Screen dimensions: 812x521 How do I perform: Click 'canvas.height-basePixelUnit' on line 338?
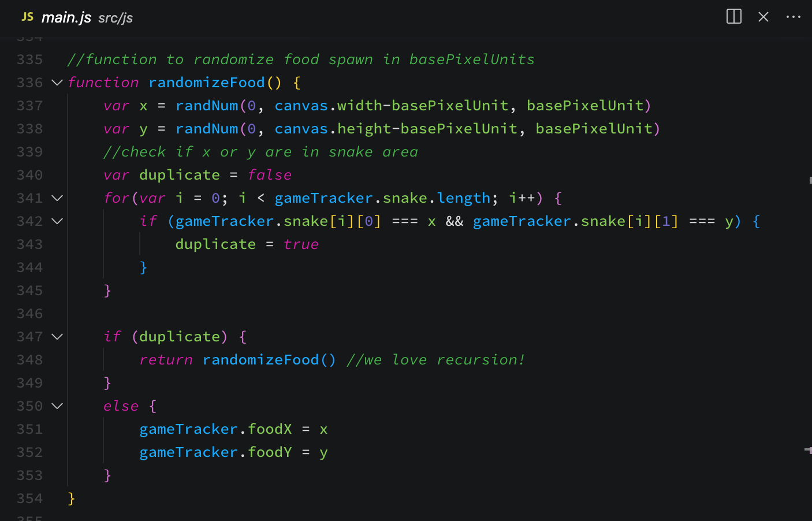[x=396, y=129]
